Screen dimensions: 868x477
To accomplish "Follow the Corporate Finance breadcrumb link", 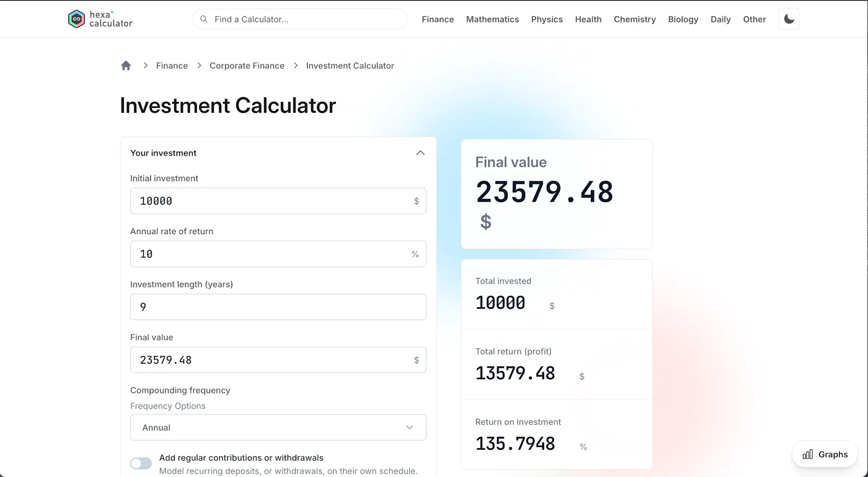I will [x=247, y=66].
